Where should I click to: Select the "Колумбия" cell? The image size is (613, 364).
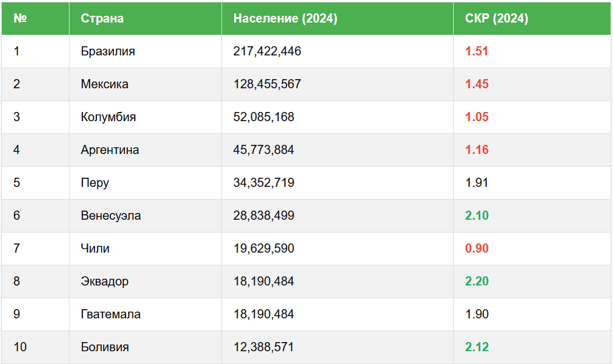(x=108, y=117)
